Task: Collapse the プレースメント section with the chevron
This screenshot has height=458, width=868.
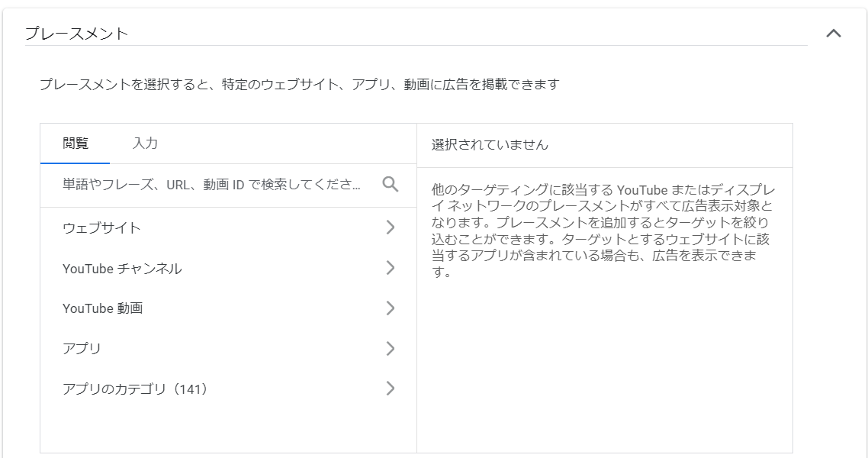Action: (x=833, y=34)
